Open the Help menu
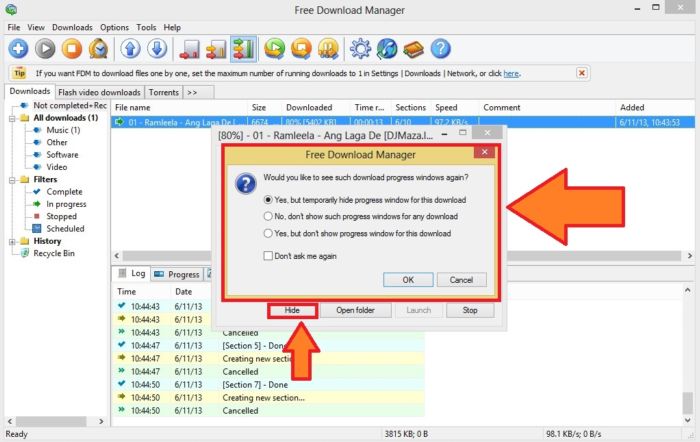The height and width of the screenshot is (442, 700). coord(172,27)
